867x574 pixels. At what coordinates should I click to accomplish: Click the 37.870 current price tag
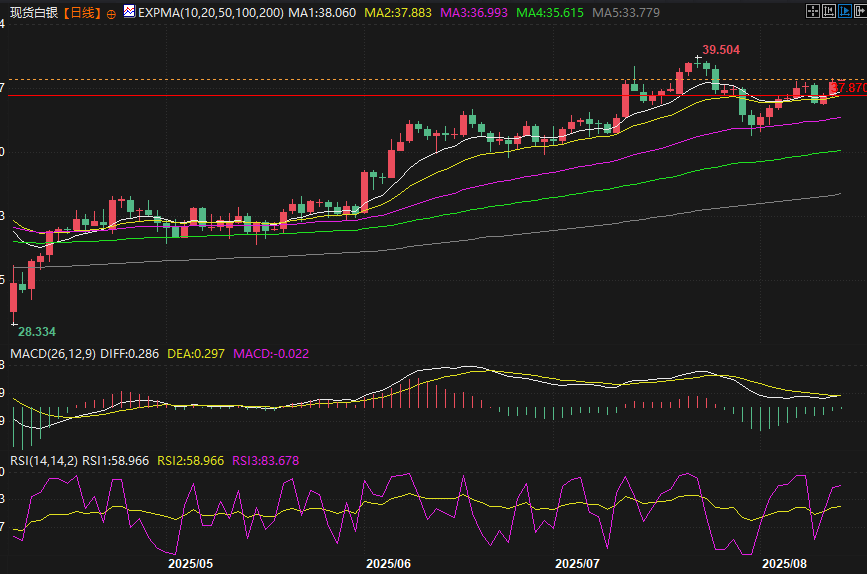coord(849,88)
